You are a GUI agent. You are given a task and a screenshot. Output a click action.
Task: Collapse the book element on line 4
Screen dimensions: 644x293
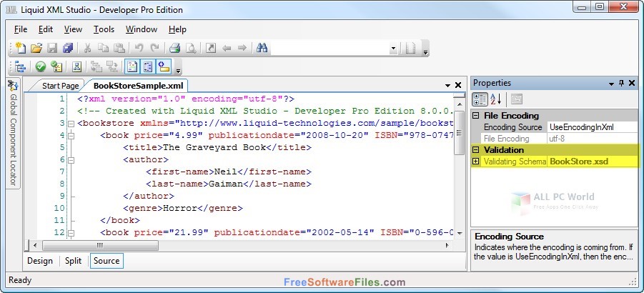click(71, 135)
